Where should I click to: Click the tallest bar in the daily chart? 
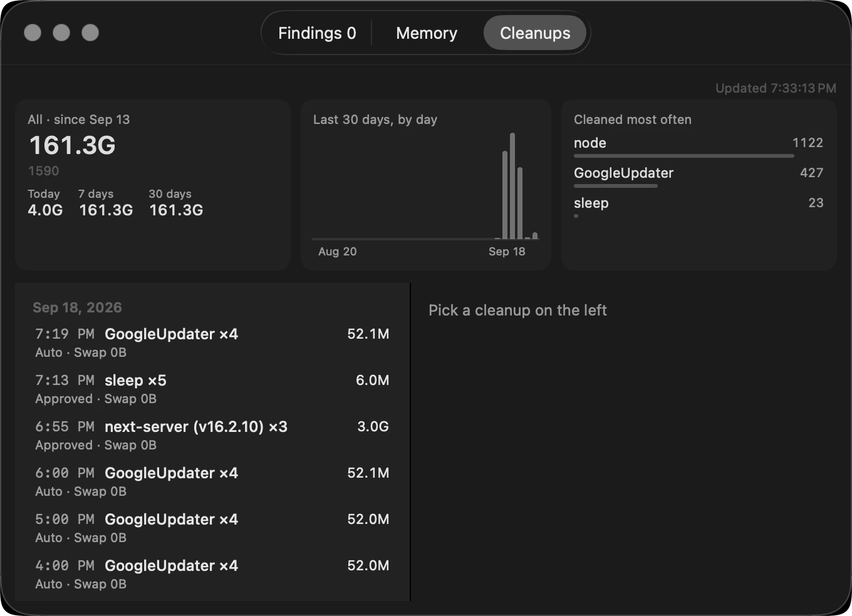(x=512, y=185)
